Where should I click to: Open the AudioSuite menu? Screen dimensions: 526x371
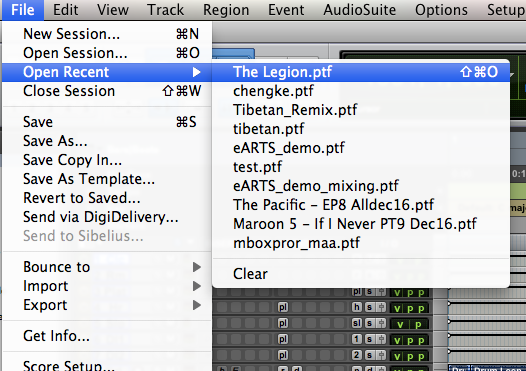359,10
